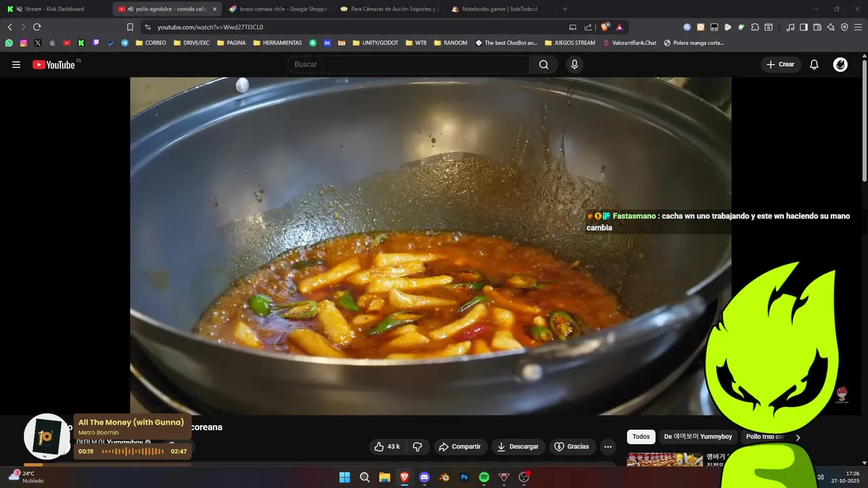Open the three-dot more actions menu
868x488 pixels.
click(x=608, y=447)
